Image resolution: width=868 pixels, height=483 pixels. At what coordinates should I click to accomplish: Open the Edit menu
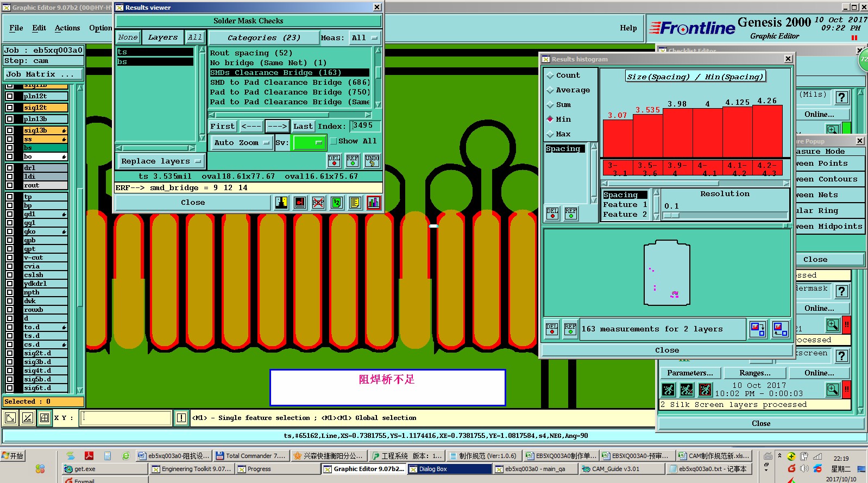pos(39,28)
